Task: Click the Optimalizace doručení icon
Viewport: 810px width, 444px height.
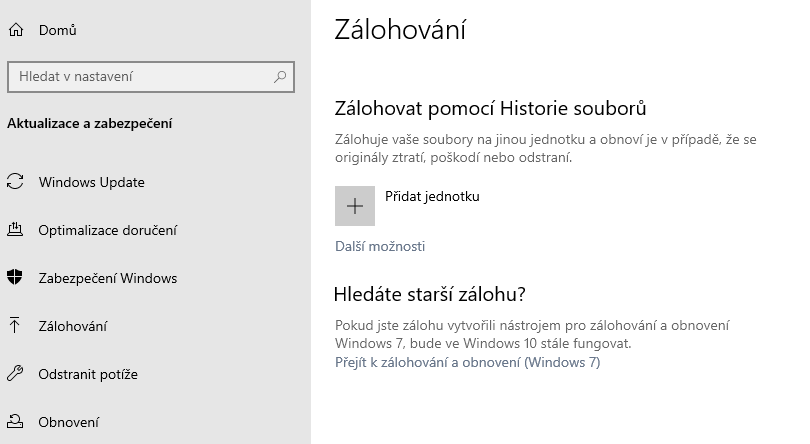Action: click(x=15, y=230)
